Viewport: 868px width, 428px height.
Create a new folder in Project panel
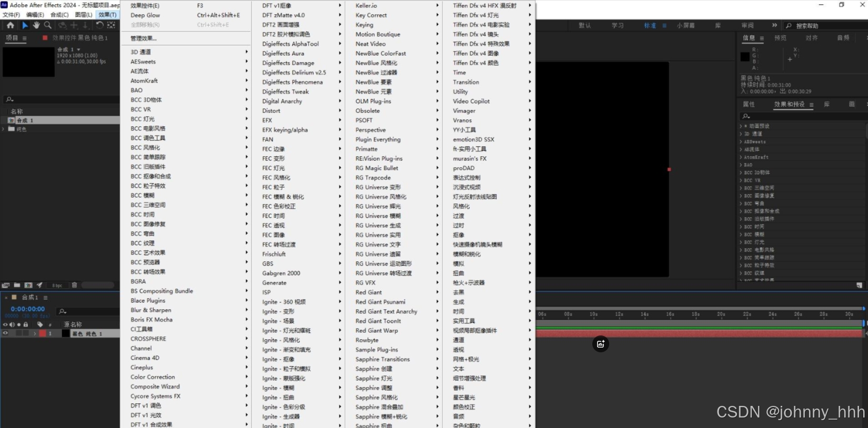pos(17,285)
